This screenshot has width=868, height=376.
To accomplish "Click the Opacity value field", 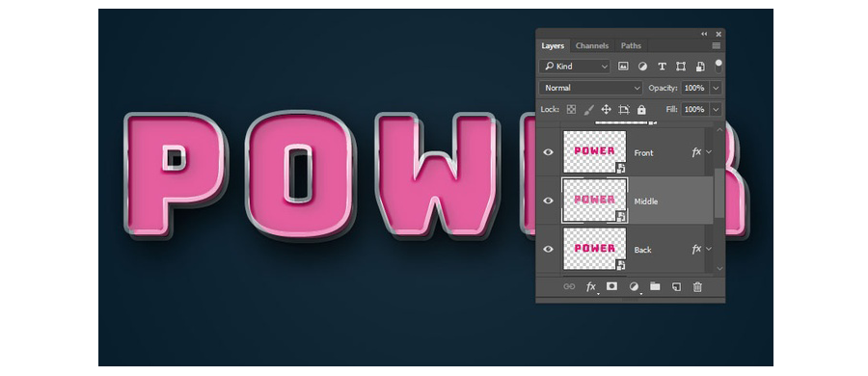I will click(694, 88).
